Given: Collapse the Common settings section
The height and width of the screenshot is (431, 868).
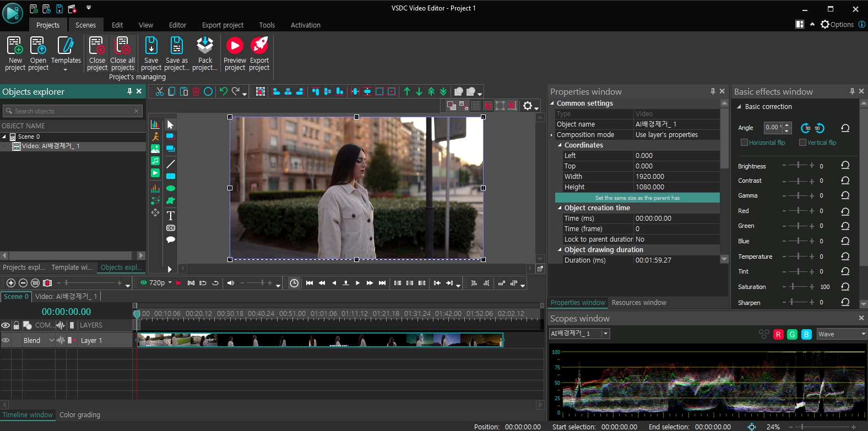Looking at the screenshot, I should [x=552, y=103].
